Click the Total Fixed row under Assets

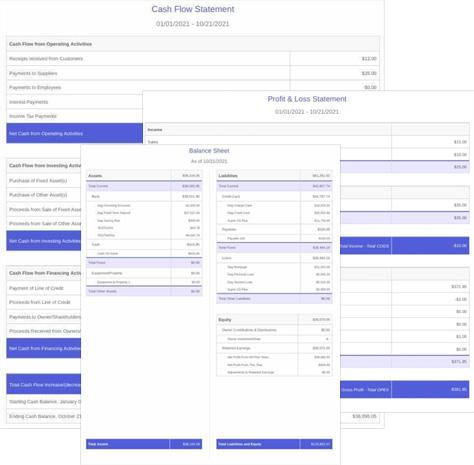(144, 263)
